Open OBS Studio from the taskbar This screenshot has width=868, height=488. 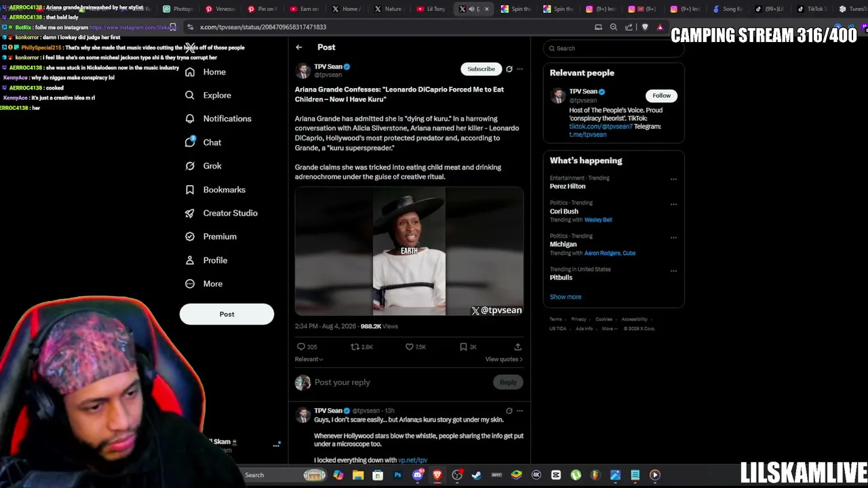(457, 475)
